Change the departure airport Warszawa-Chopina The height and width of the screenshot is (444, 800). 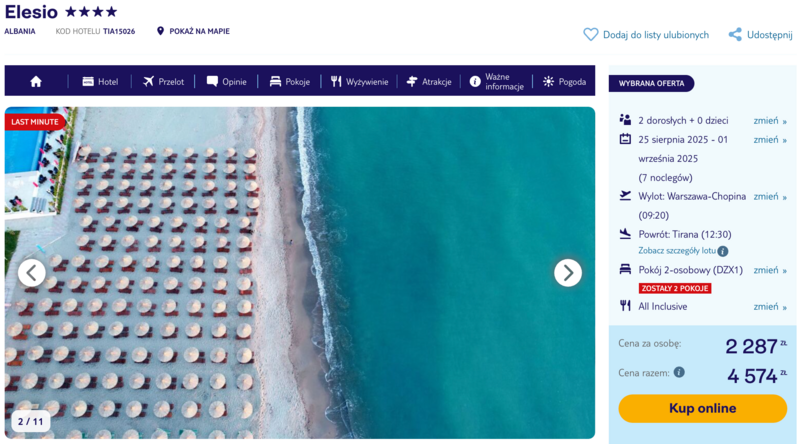(x=770, y=196)
